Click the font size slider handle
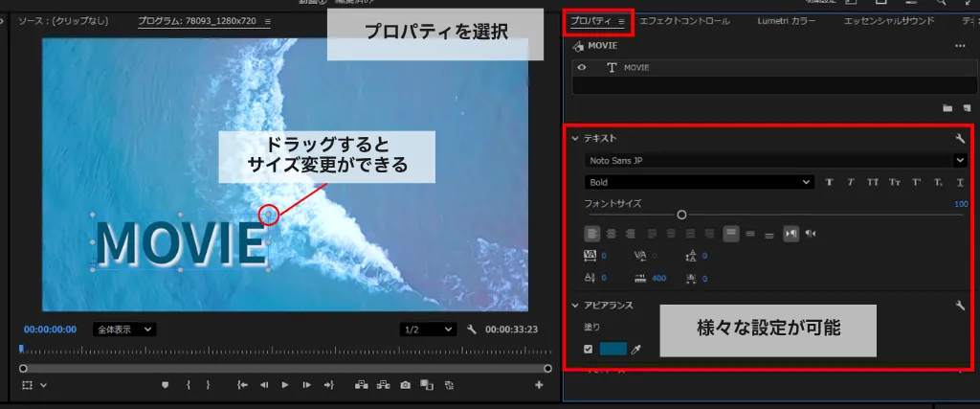Screen dimensions: 980x409 (681, 215)
